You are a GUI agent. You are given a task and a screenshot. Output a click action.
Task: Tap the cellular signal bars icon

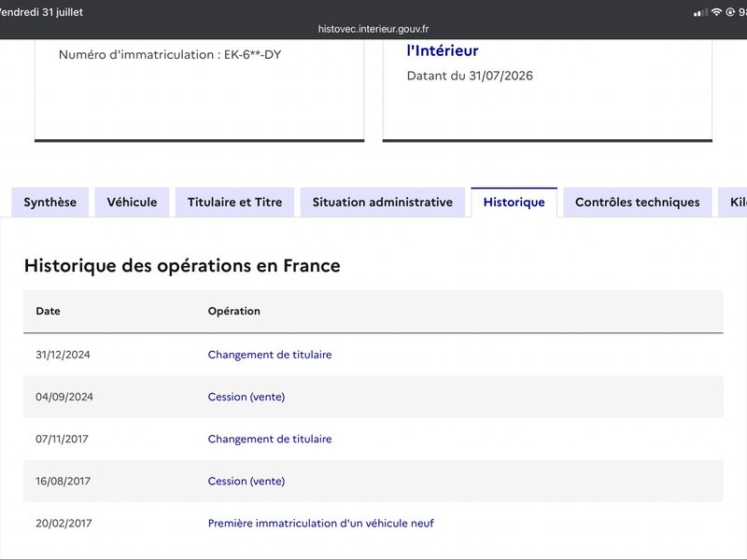700,13
